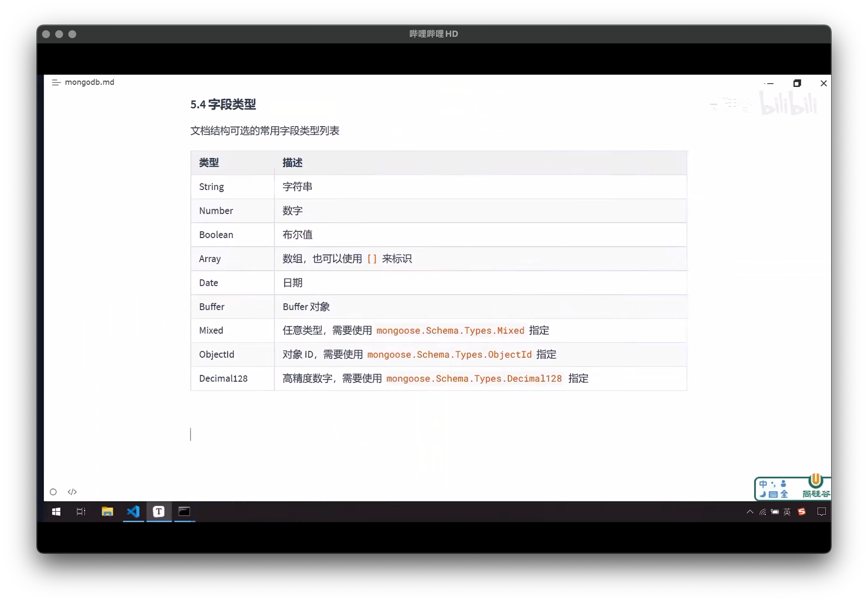Check battery status in the system tray
Image resolution: width=868 pixels, height=602 pixels.
tap(775, 512)
